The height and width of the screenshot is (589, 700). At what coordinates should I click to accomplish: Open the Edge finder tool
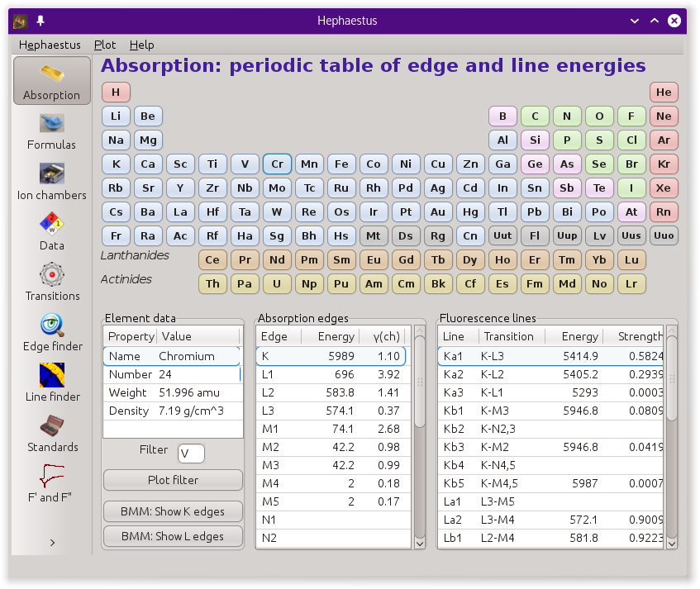tap(52, 333)
